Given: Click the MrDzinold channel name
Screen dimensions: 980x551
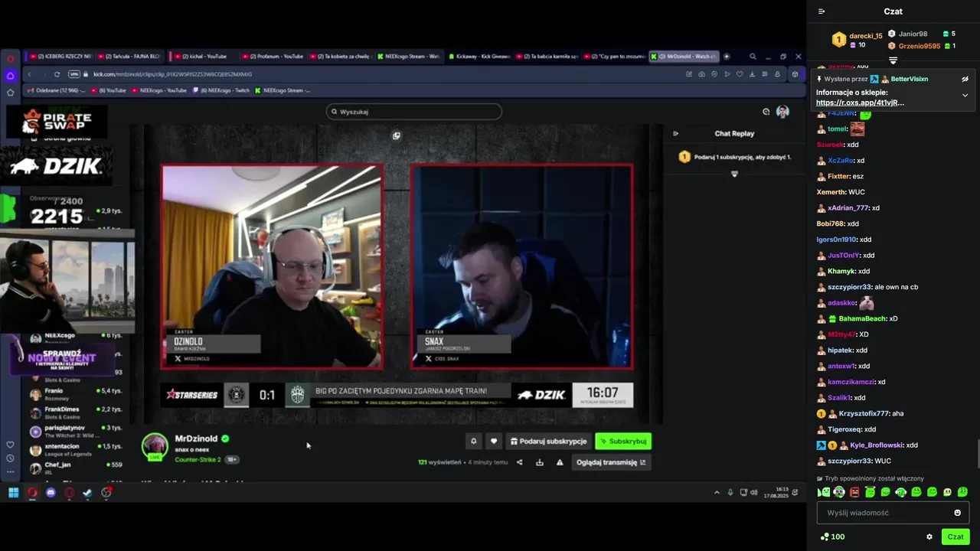Looking at the screenshot, I should pyautogui.click(x=197, y=439).
